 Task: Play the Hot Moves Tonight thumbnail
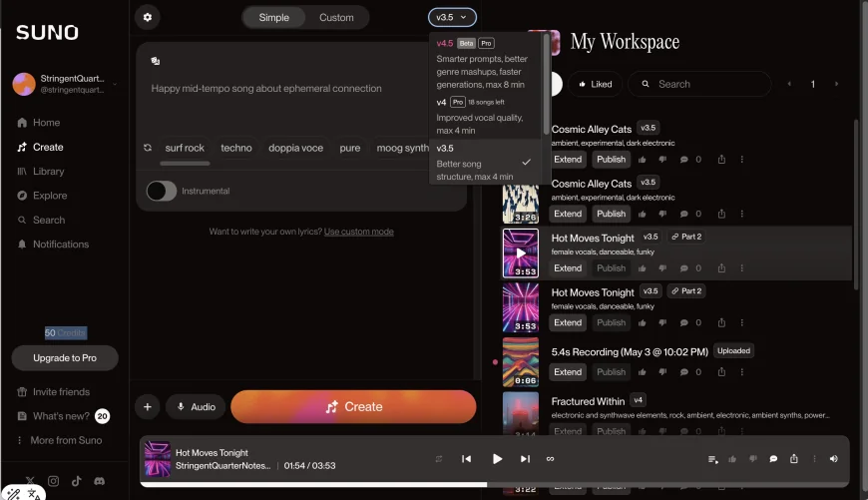pyautogui.click(x=520, y=253)
